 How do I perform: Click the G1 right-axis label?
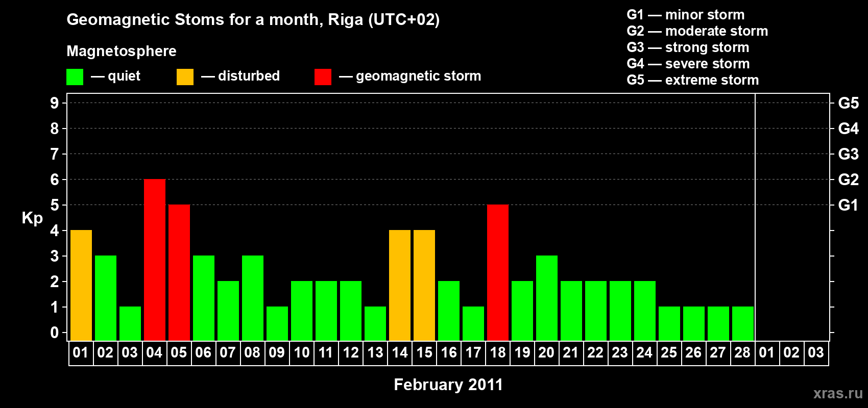coord(849,205)
